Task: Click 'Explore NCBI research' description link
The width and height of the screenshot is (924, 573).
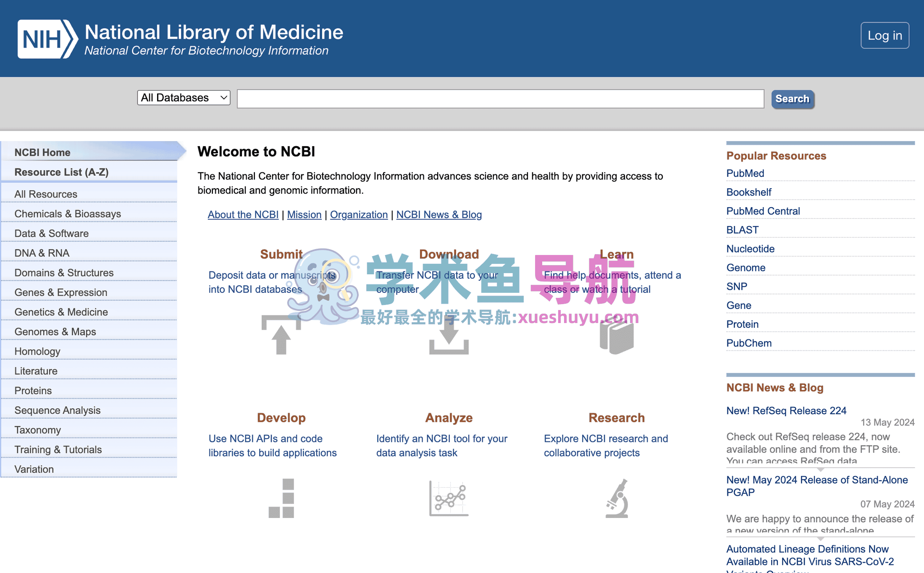Action: pyautogui.click(x=606, y=446)
